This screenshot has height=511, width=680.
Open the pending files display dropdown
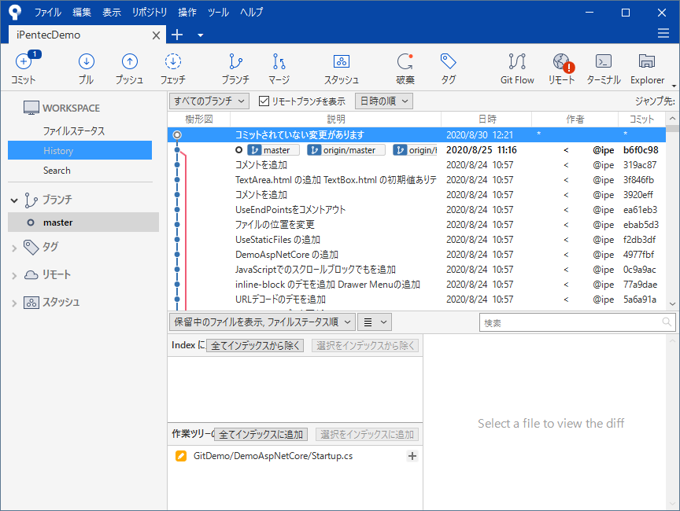262,322
